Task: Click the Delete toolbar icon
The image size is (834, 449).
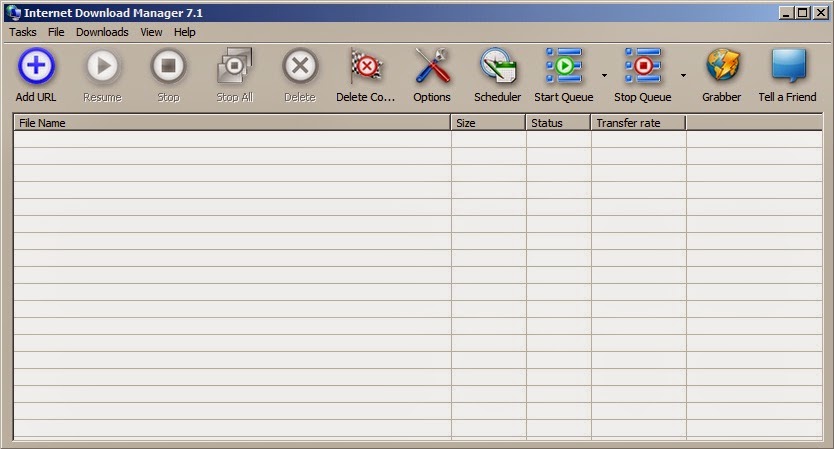Action: (300, 66)
